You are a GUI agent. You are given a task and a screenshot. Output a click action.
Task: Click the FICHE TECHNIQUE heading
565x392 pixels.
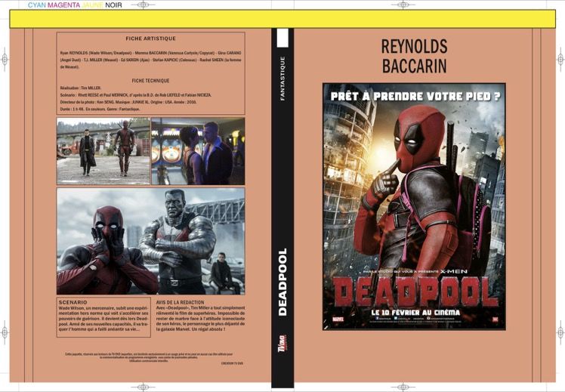150,81
